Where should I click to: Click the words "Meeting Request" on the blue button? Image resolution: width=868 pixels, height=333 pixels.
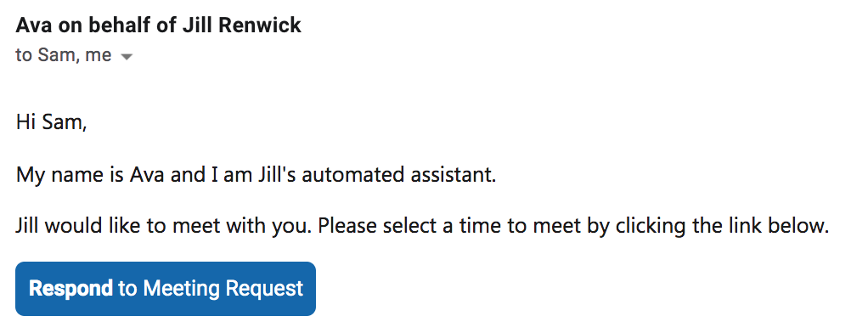[x=223, y=289]
